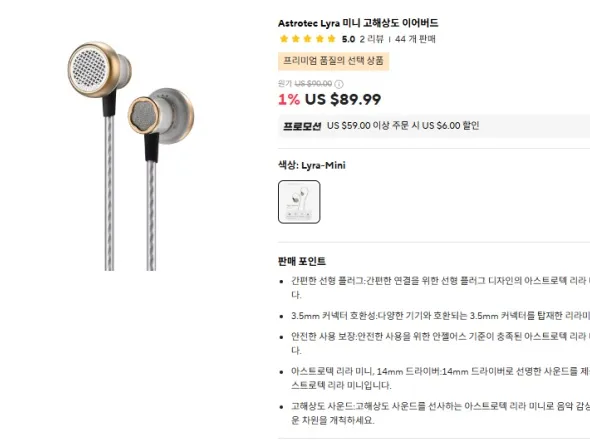Click the struck-through original price

313,84
